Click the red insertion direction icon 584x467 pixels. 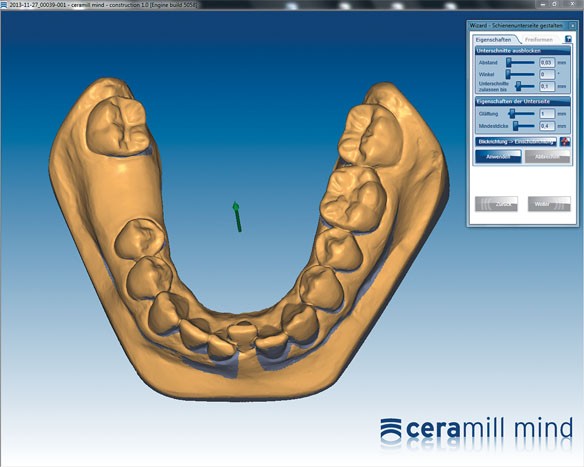565,142
